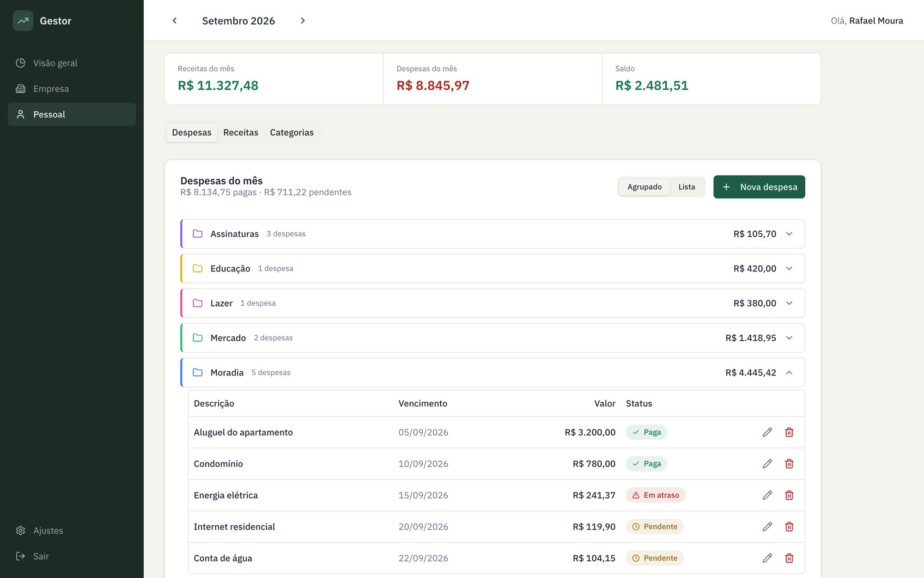Click the Saldo R$ 2.481,51 value

pyautogui.click(x=652, y=86)
